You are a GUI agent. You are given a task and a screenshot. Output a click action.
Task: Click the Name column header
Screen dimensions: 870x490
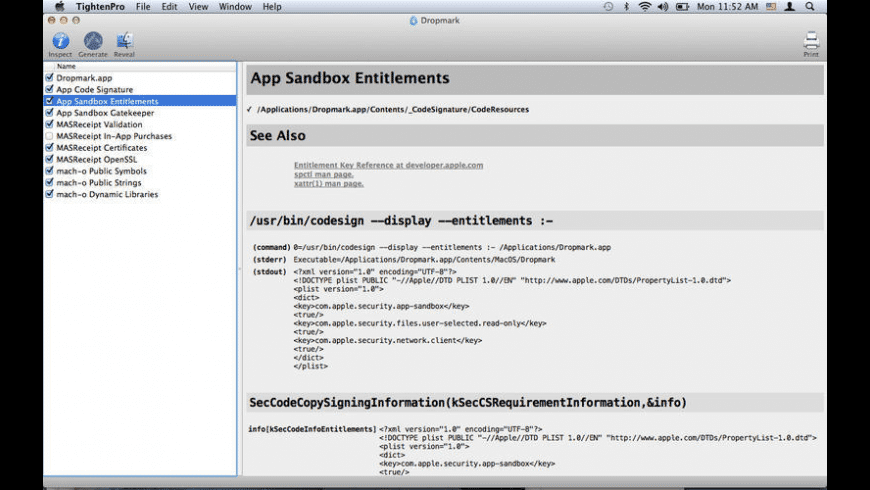66,66
